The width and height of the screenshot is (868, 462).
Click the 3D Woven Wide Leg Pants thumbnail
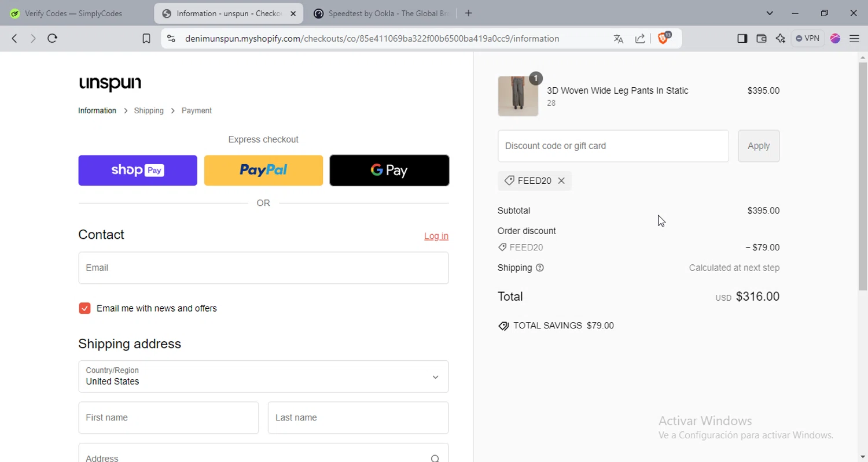518,96
